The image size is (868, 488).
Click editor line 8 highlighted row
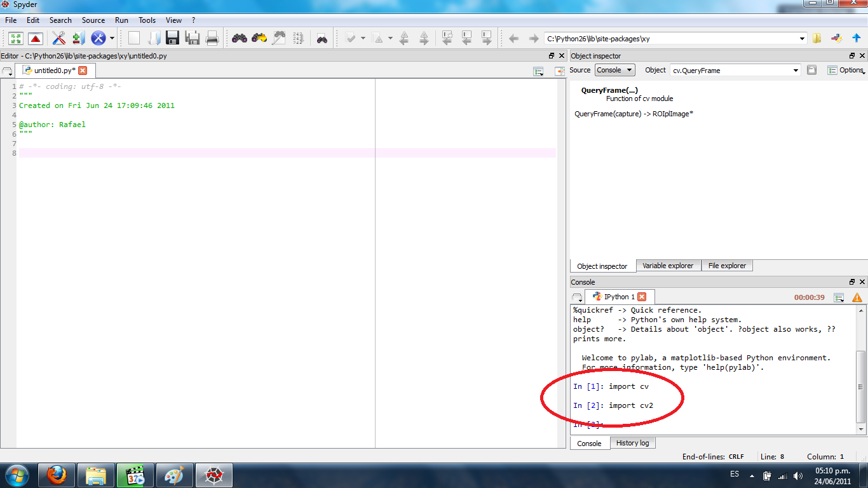(286, 153)
